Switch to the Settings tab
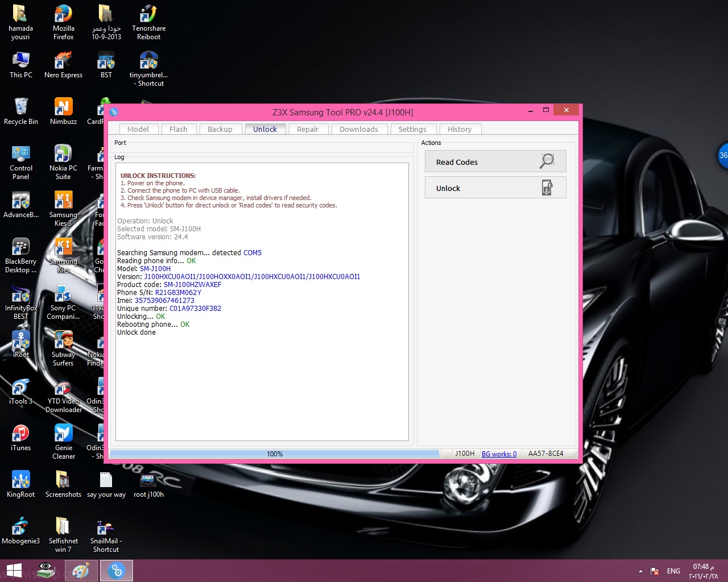This screenshot has height=582, width=728. point(412,129)
